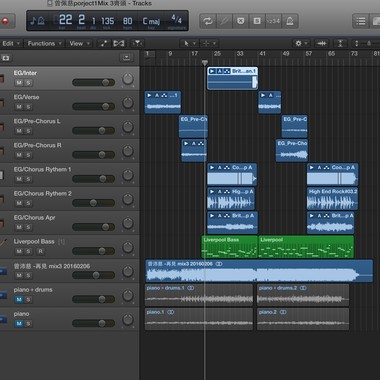Toggle the Metronome click button
This screenshot has width=380, height=380.
click(290, 21)
